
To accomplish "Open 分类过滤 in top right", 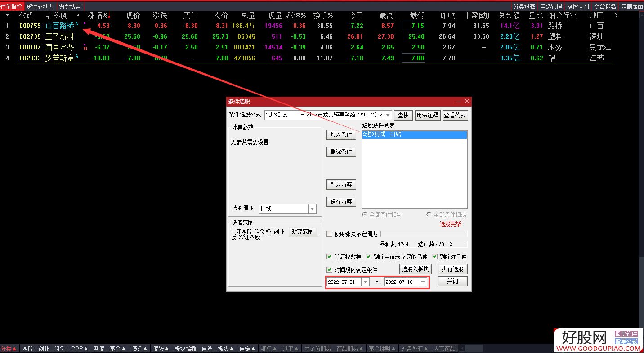I will click(x=524, y=6).
